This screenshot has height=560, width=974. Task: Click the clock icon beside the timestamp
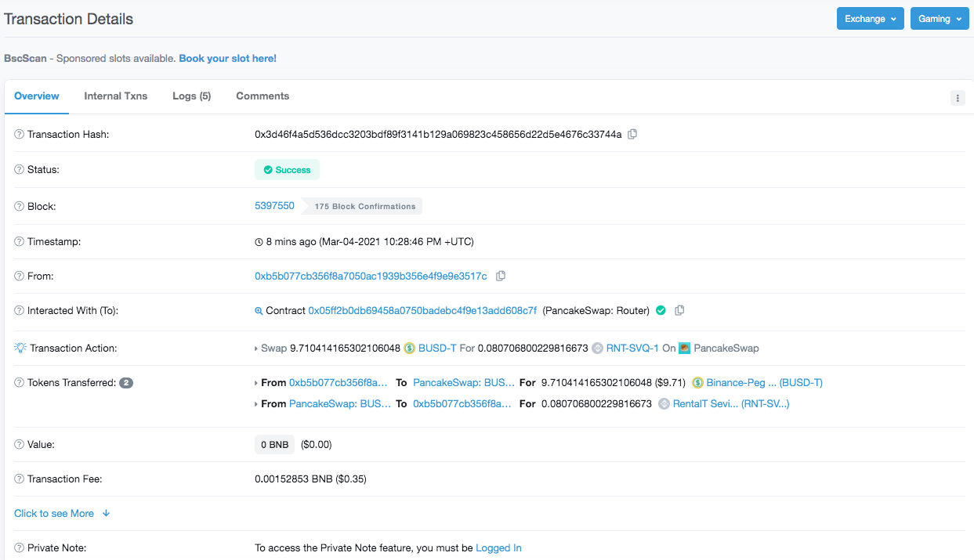point(259,242)
